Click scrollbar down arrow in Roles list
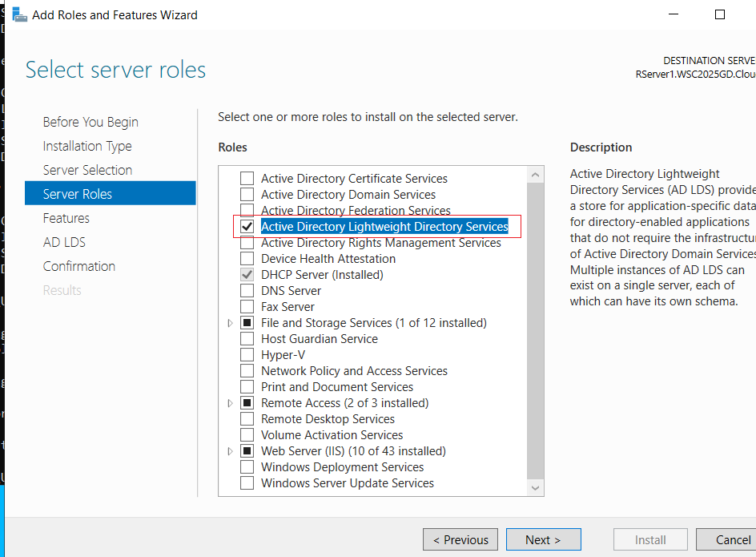This screenshot has height=557, width=756. 535,488
